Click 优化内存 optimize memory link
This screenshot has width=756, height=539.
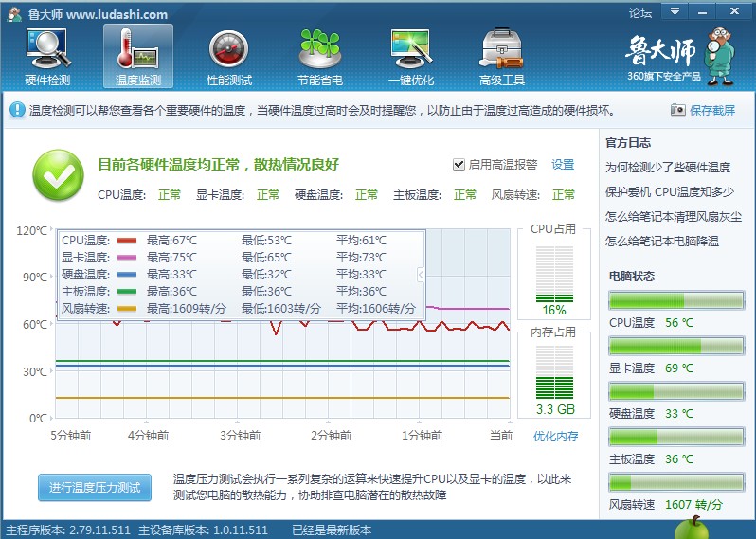click(555, 437)
